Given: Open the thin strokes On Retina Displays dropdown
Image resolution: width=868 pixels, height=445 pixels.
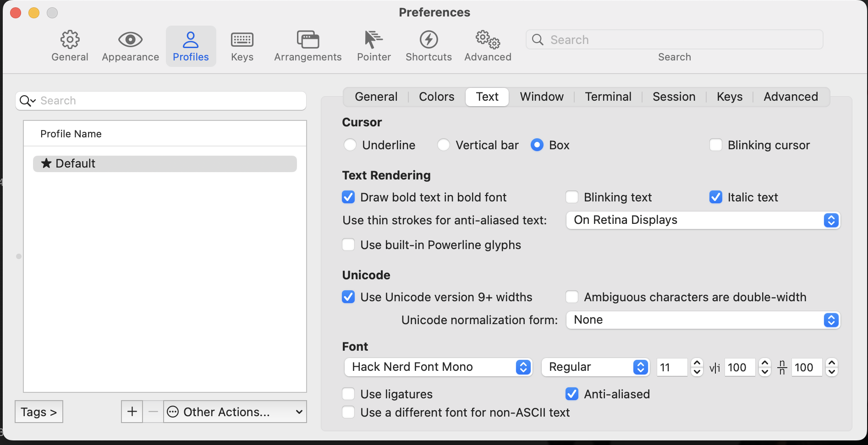Looking at the screenshot, I should [703, 220].
